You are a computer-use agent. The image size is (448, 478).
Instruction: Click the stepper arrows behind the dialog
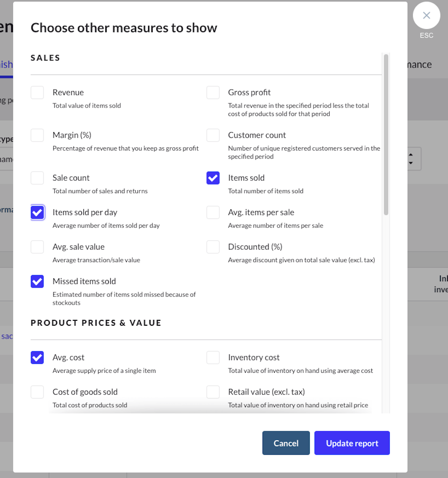pyautogui.click(x=411, y=159)
